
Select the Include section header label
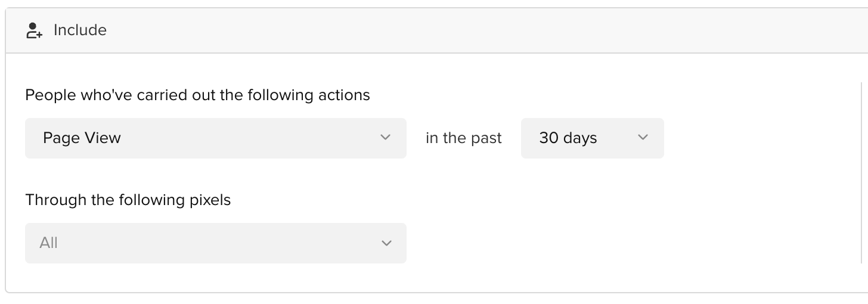(80, 30)
